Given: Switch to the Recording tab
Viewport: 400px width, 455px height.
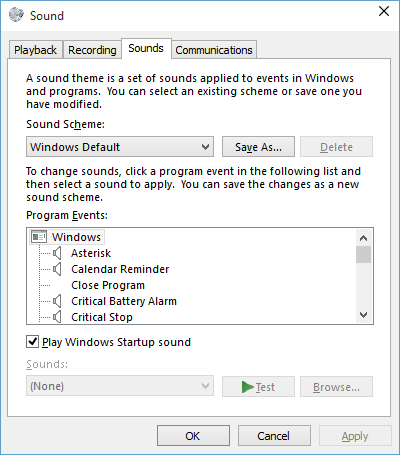Looking at the screenshot, I should [92, 50].
